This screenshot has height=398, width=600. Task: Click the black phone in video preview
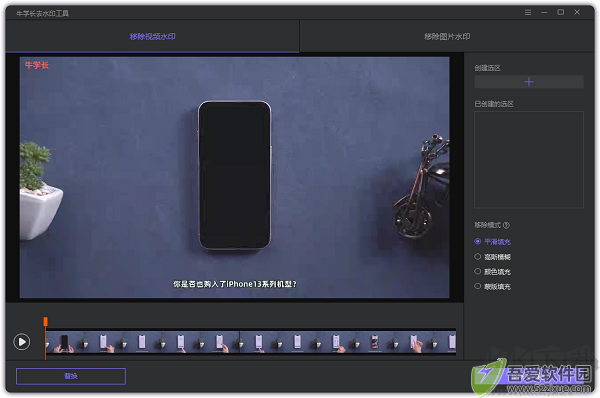[x=235, y=175]
